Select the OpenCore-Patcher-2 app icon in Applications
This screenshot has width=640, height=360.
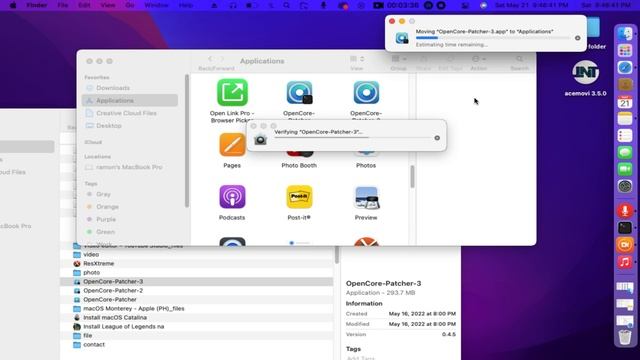pos(366,93)
